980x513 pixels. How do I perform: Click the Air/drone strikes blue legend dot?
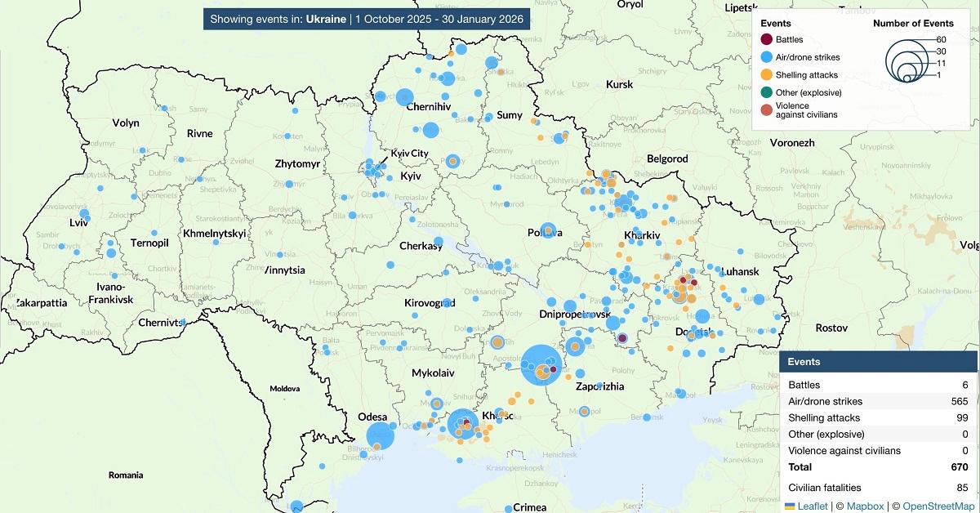pyautogui.click(x=766, y=57)
